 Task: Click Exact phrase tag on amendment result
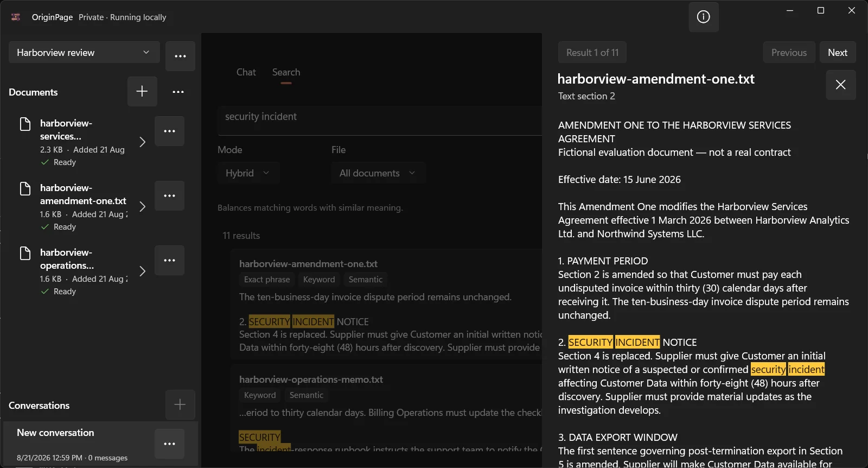[267, 279]
